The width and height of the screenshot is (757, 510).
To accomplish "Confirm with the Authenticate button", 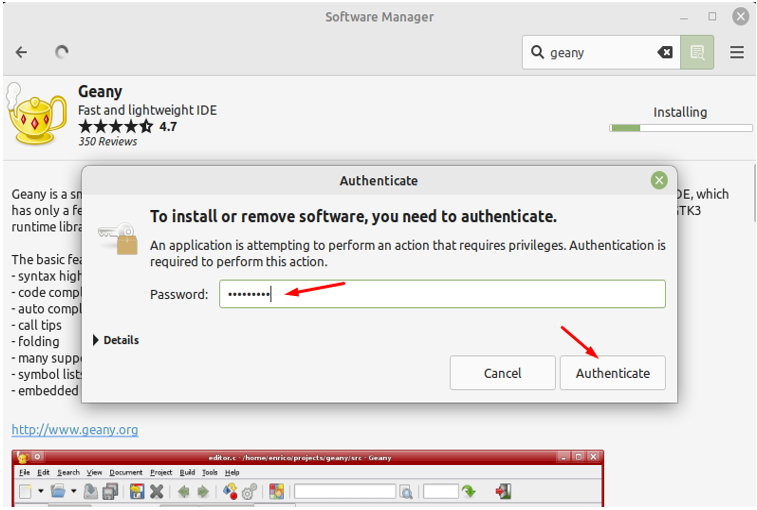I will click(x=613, y=373).
